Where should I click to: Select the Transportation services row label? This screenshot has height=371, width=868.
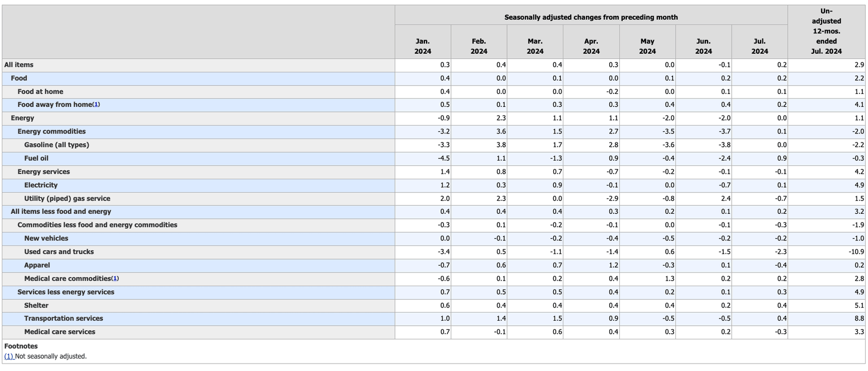(63, 318)
